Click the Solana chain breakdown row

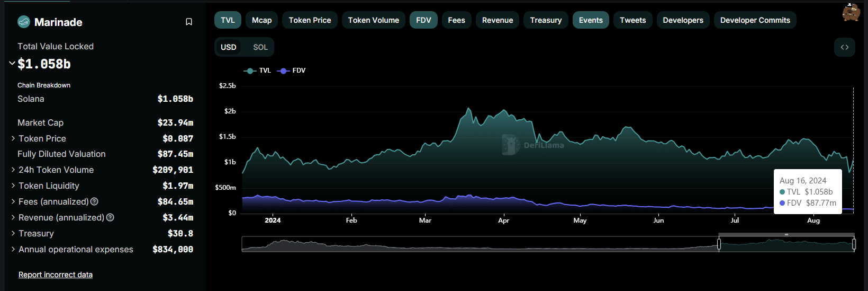tap(105, 99)
